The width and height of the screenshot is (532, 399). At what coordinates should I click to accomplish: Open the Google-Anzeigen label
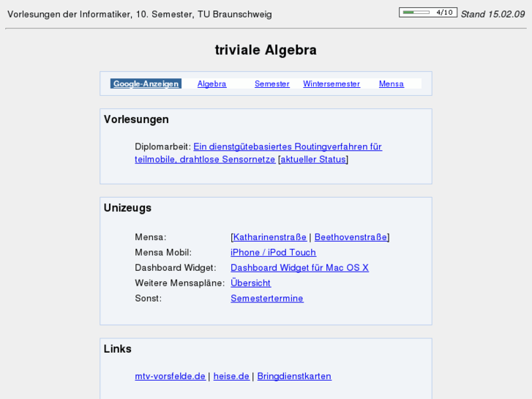point(146,84)
